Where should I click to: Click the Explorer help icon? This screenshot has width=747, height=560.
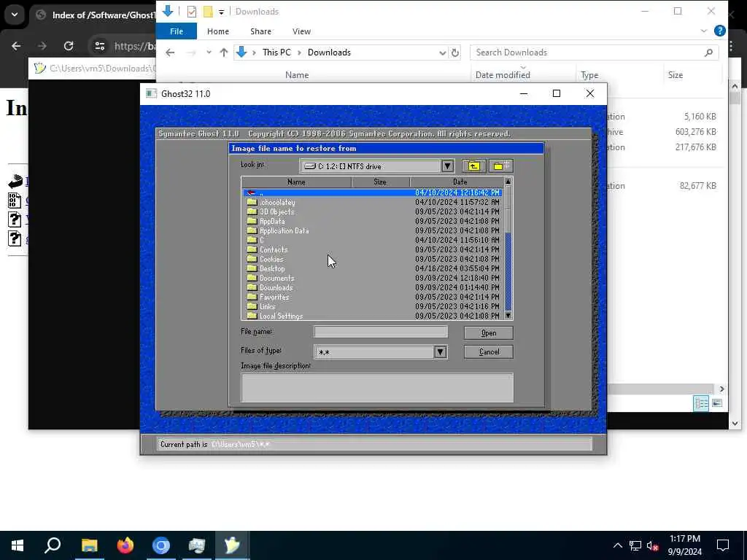point(720,31)
